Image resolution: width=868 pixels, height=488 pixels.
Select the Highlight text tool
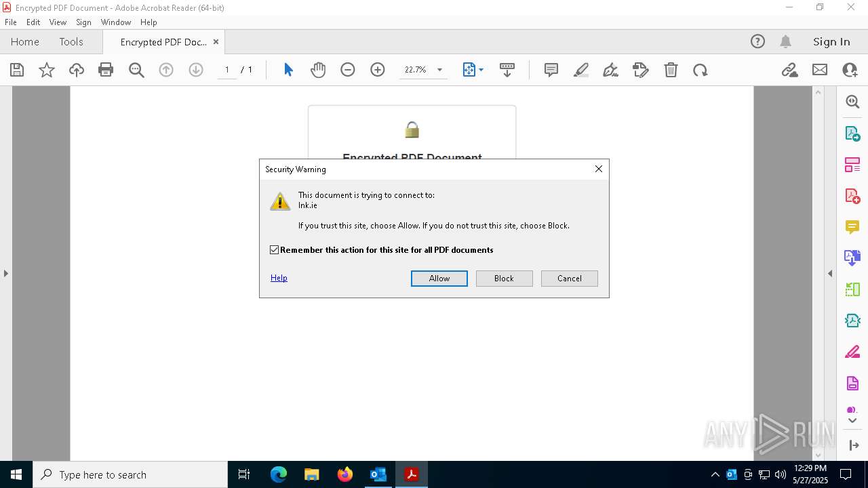click(x=581, y=70)
